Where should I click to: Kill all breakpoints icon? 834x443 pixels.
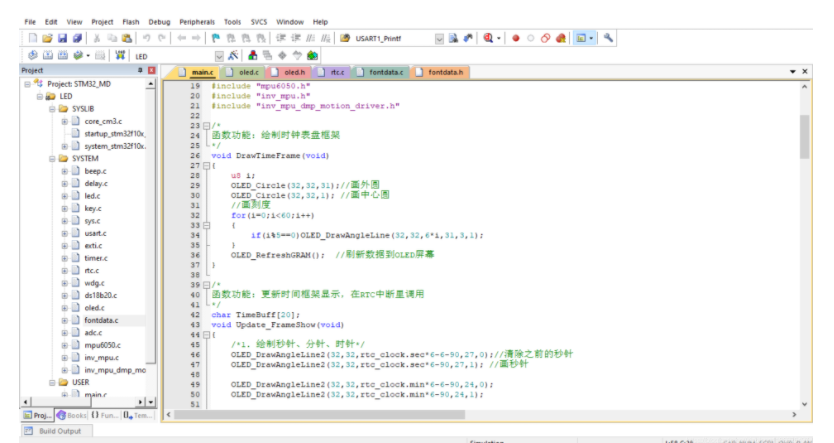pyautogui.click(x=561, y=38)
